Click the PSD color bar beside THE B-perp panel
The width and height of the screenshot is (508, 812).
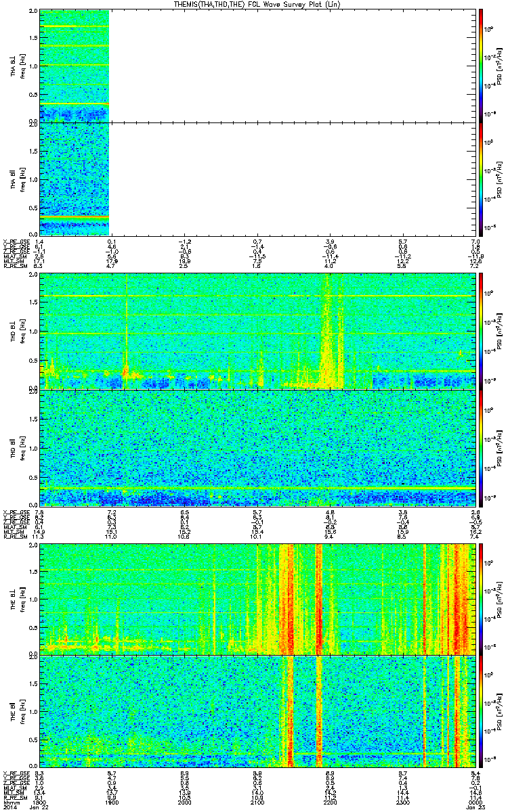(x=480, y=598)
